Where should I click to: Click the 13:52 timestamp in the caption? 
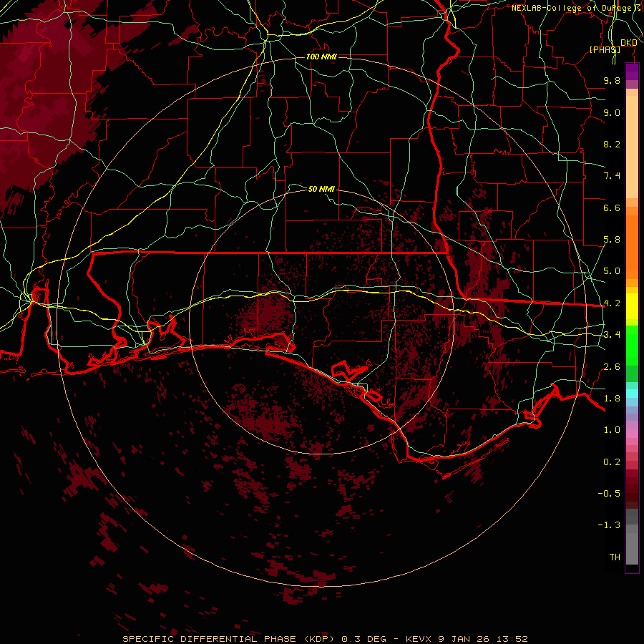tap(512, 639)
